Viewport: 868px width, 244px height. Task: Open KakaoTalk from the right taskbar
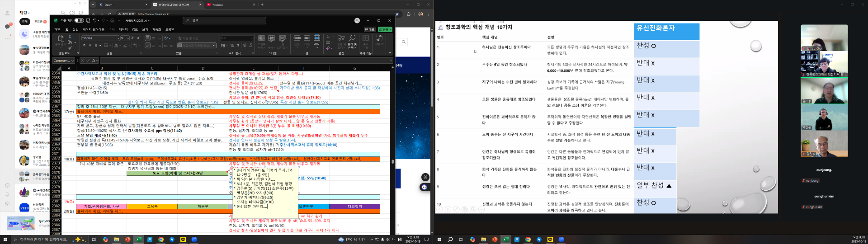click(550, 239)
